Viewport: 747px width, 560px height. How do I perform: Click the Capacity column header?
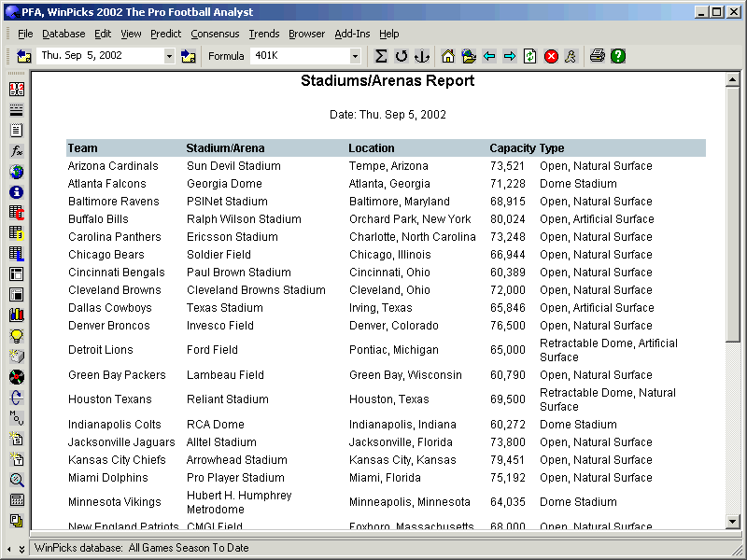coord(513,148)
